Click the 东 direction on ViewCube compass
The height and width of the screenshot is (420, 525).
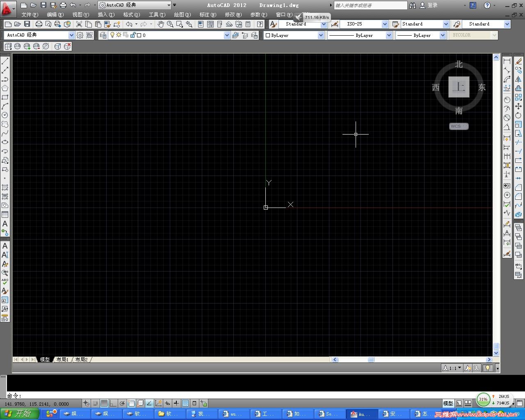click(x=482, y=87)
